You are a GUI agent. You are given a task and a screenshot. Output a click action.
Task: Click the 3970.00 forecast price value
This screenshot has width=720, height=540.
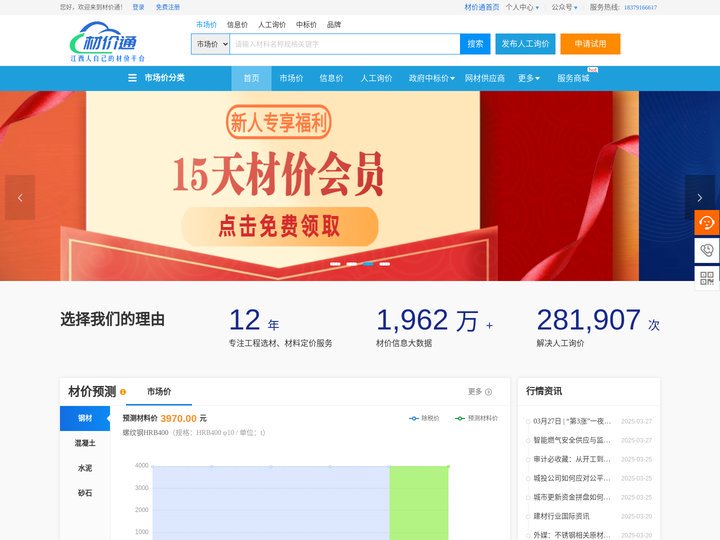[x=179, y=418]
